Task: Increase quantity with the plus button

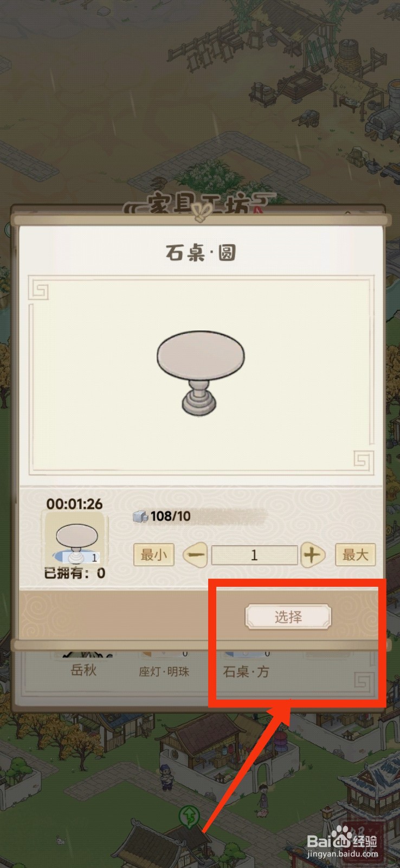Action: click(x=312, y=556)
